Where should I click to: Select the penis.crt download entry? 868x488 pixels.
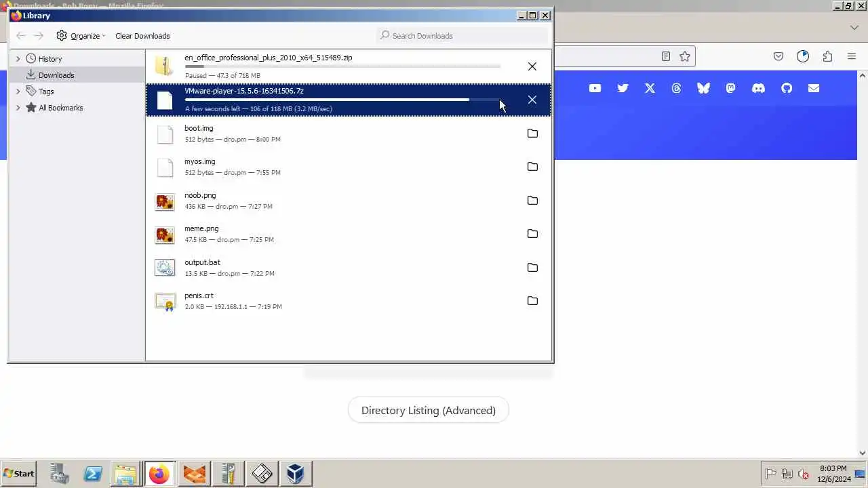(349, 301)
